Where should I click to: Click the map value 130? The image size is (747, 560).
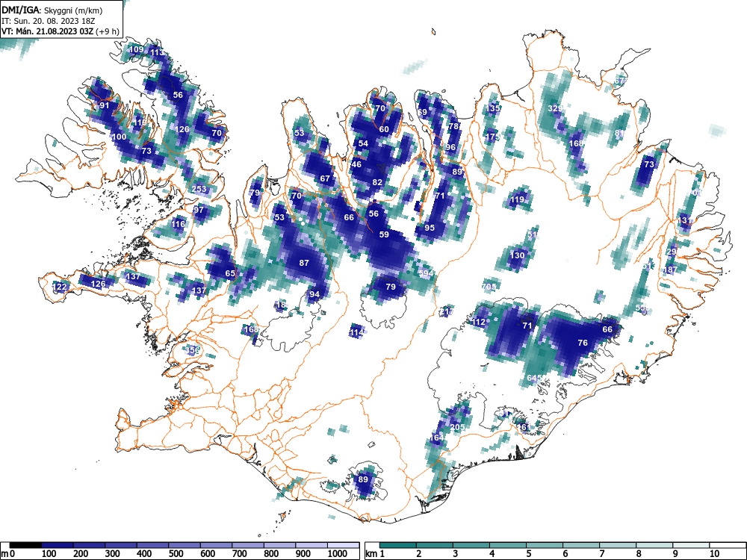pos(517,255)
